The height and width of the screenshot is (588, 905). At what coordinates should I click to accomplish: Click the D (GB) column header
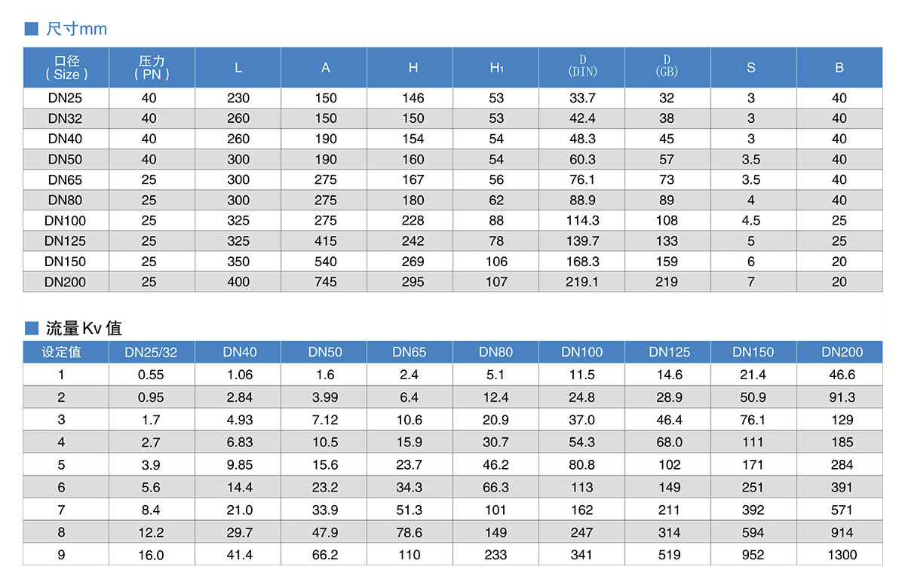tap(667, 66)
